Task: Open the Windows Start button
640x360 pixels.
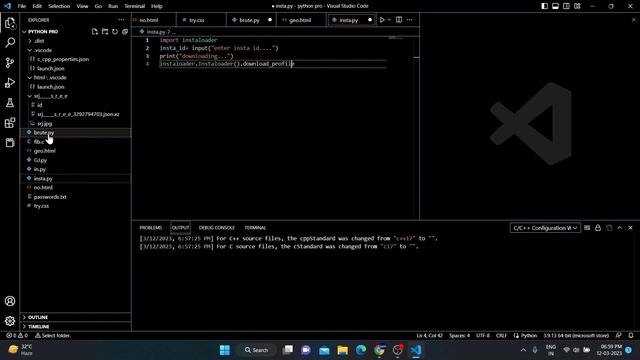Action: click(225, 350)
